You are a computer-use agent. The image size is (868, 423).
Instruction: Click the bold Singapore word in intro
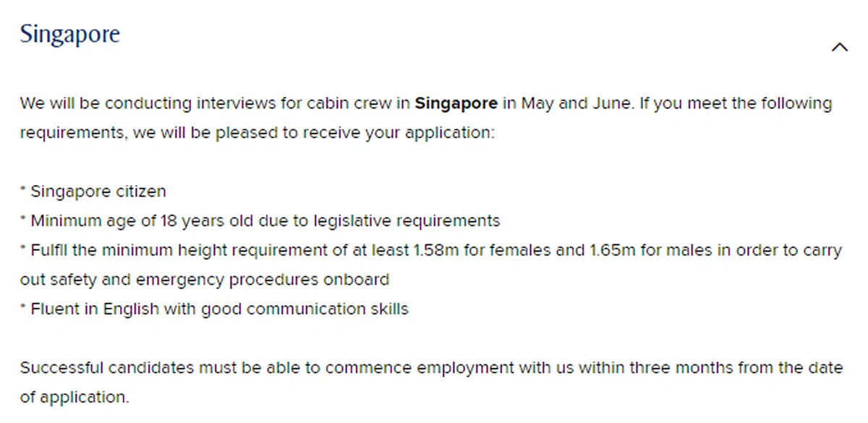[456, 103]
